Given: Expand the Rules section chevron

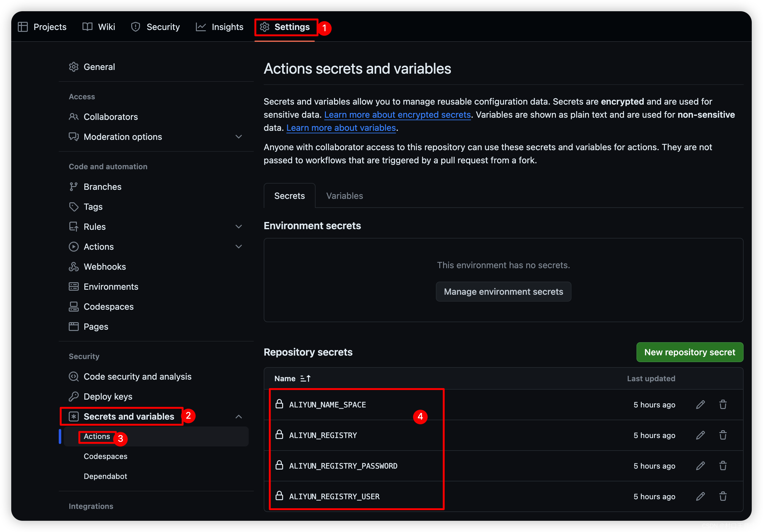Looking at the screenshot, I should [239, 227].
